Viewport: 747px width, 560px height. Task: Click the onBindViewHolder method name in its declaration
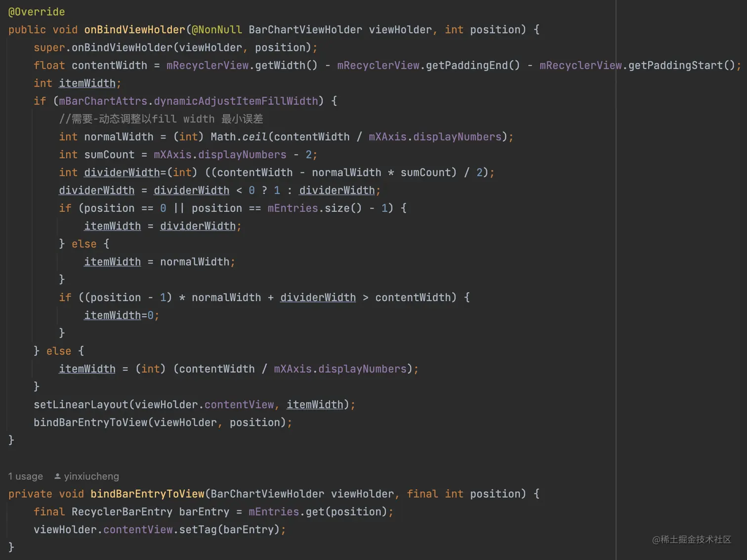[134, 30]
